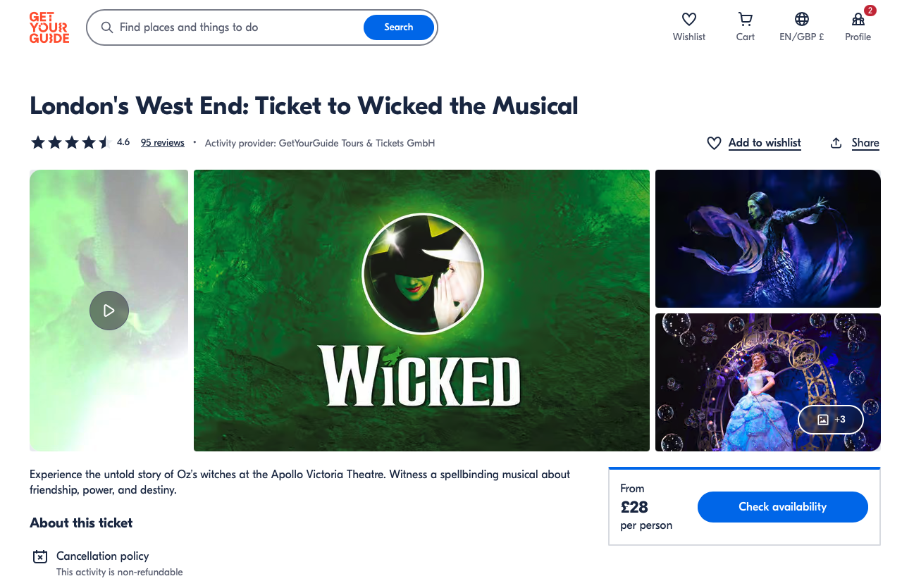Open the Profile icon with notification badge
Screen dimensions: 902x588
click(x=858, y=20)
